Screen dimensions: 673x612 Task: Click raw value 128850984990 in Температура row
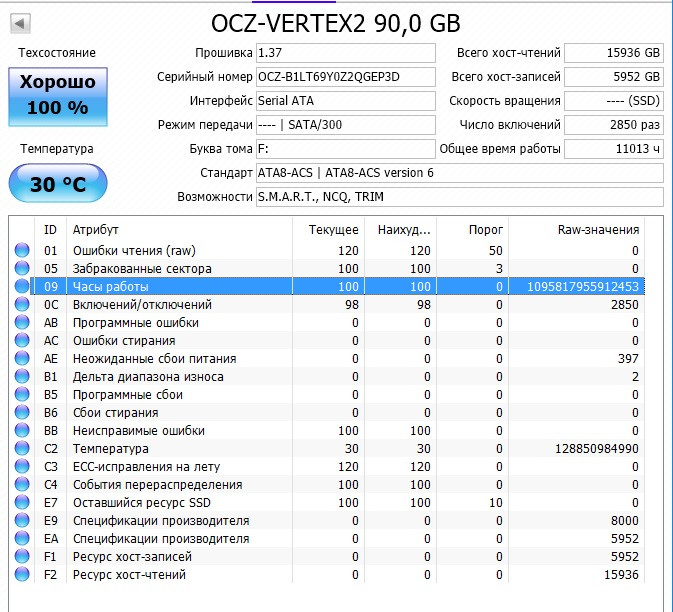point(597,449)
